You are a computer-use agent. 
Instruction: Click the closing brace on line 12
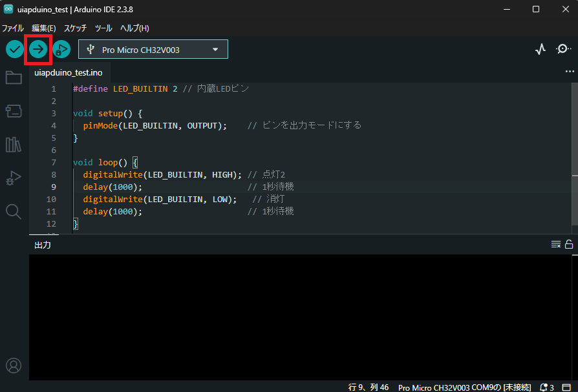pos(76,224)
